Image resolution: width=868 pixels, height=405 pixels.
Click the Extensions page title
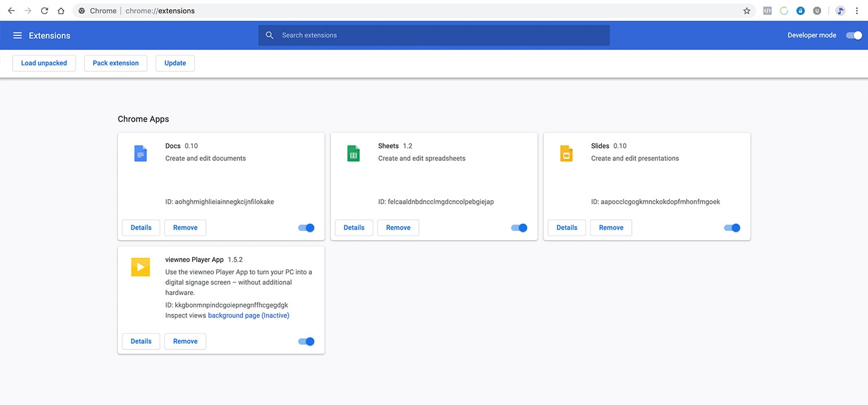click(50, 35)
